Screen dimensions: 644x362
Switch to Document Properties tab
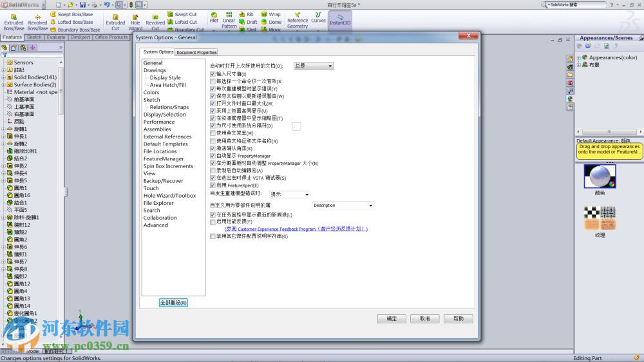[x=196, y=53]
